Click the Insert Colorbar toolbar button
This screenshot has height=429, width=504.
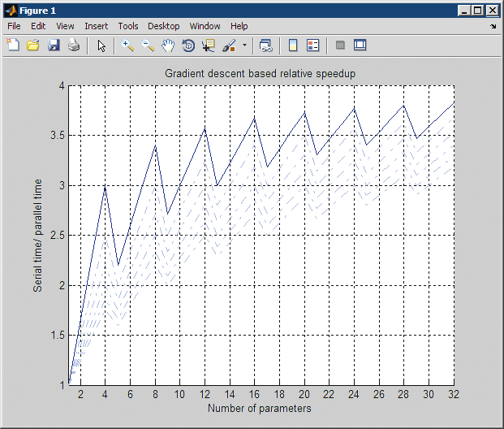293,45
